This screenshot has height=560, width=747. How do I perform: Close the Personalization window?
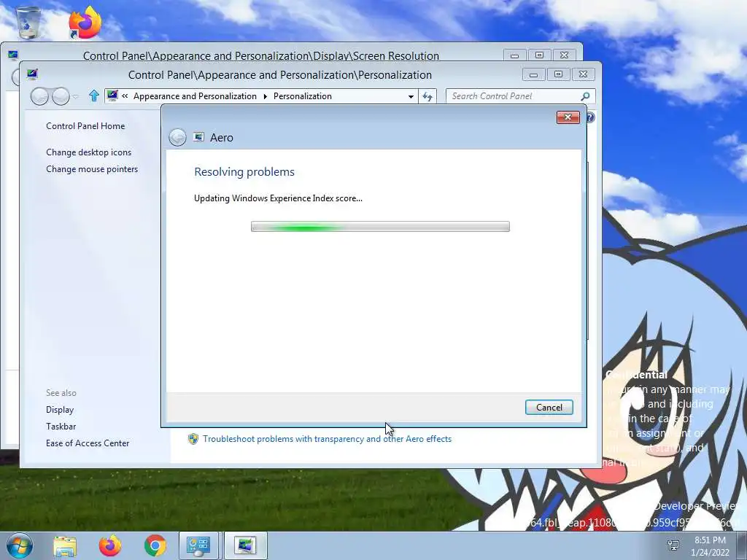click(x=583, y=75)
